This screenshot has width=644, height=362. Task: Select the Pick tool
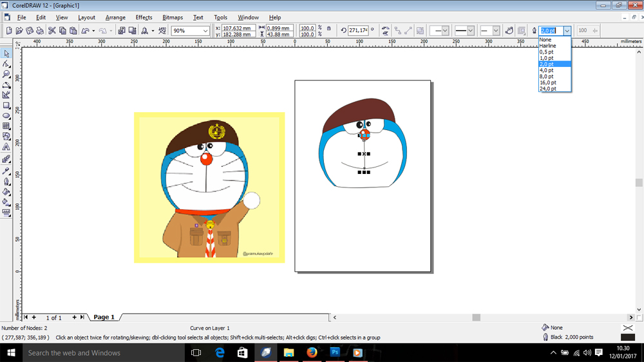6,53
